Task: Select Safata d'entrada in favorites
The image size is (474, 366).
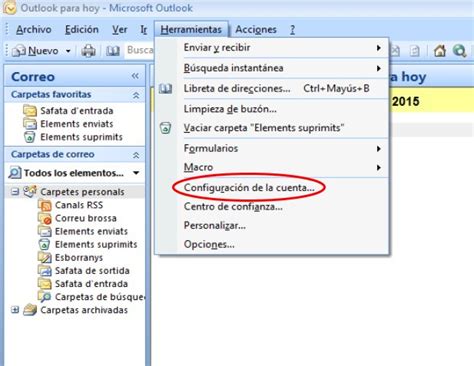Action: pyautogui.click(x=77, y=111)
